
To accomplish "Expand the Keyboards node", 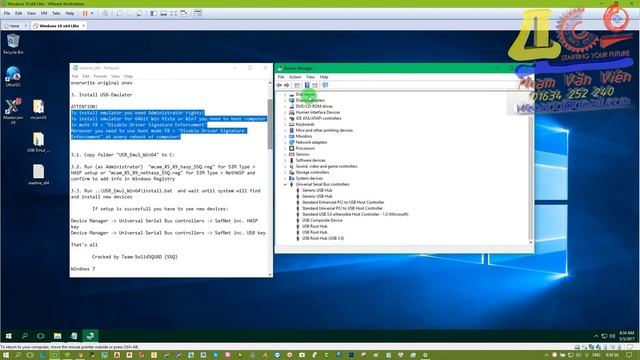I will [285, 124].
